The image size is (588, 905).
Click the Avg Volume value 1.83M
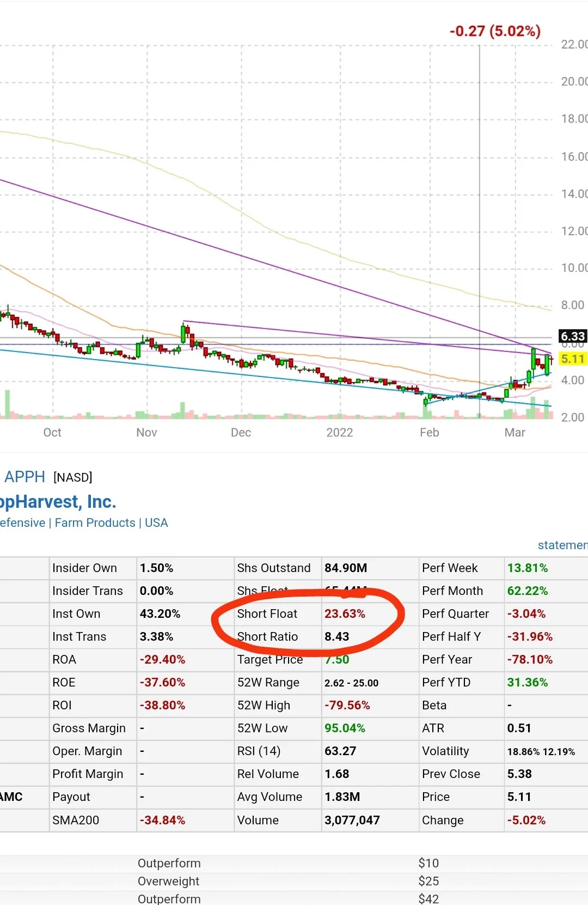342,797
